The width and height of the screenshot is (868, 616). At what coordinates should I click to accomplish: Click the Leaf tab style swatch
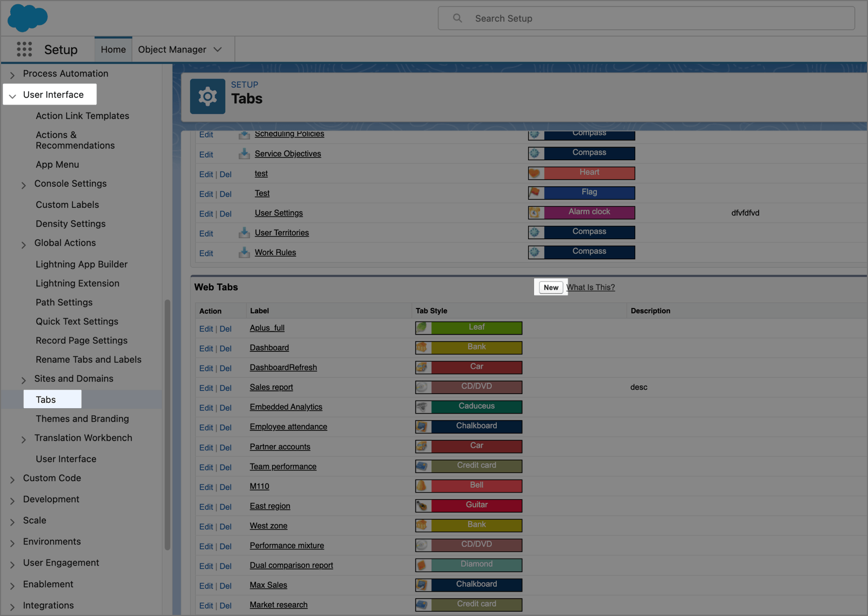pyautogui.click(x=469, y=327)
